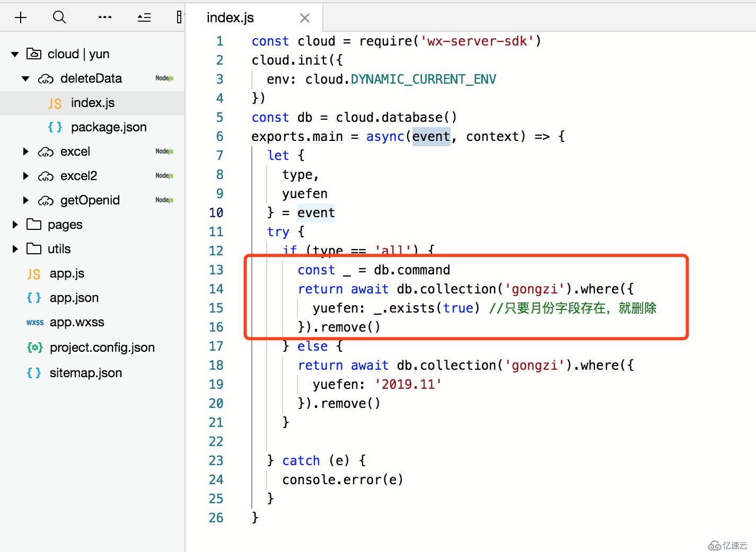Click the wxss icon beside app.wxss

(35, 323)
